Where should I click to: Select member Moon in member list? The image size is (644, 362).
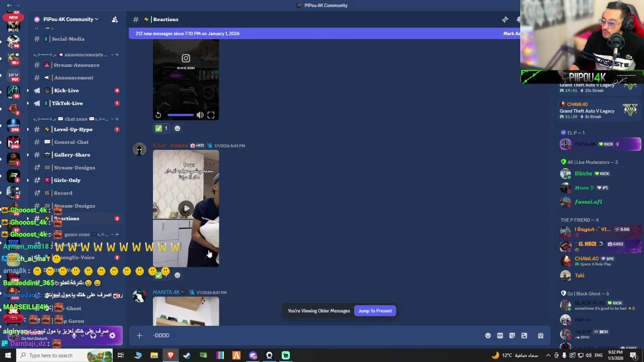click(x=600, y=188)
